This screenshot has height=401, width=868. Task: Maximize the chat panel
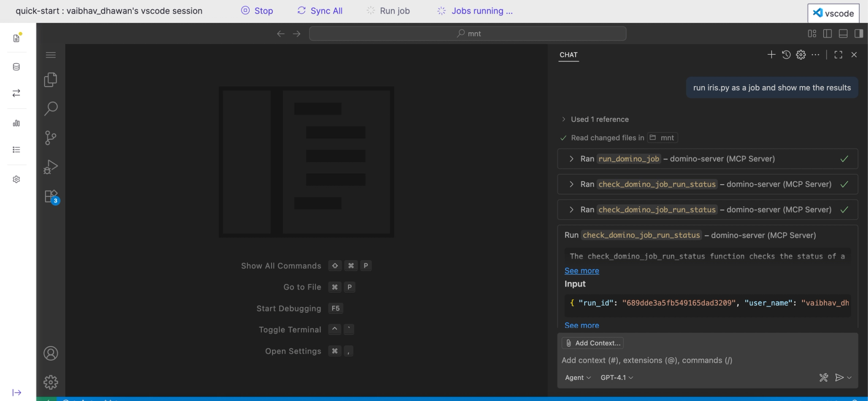point(838,55)
